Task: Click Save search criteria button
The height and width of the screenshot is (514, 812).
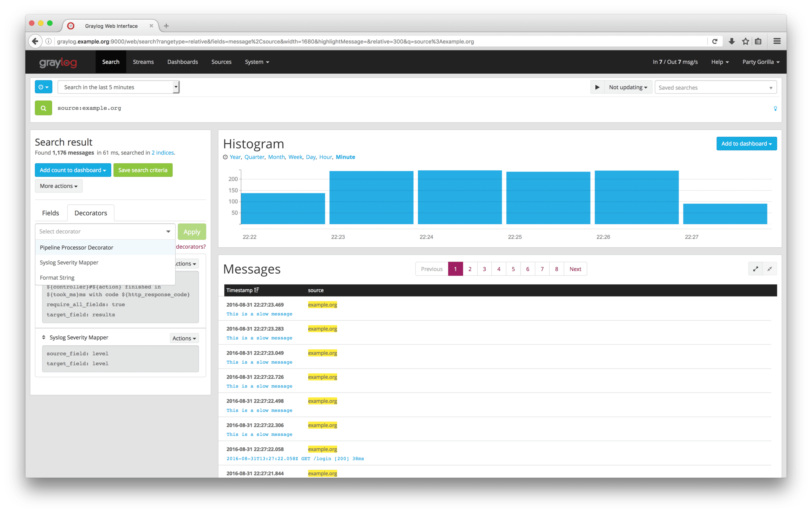Action: click(143, 170)
